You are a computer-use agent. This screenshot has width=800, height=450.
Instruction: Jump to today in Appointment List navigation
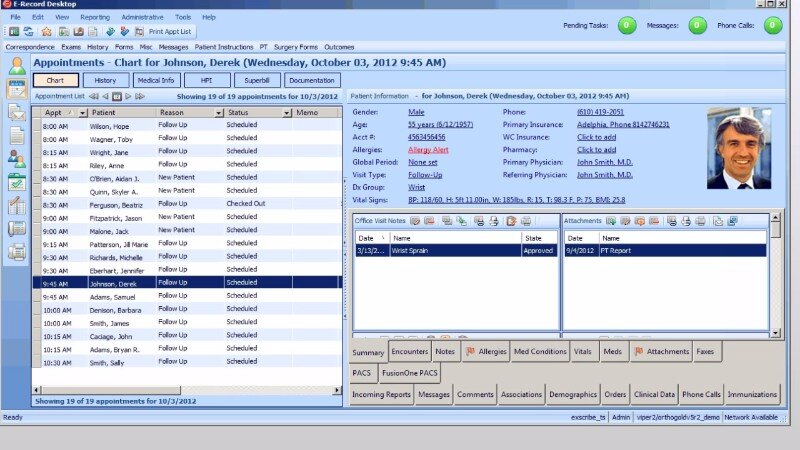[117, 97]
